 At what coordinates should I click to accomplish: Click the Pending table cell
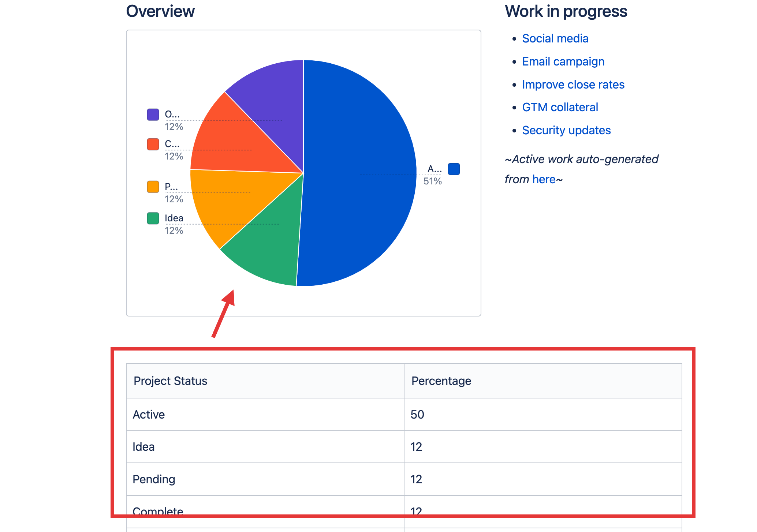[x=265, y=479]
